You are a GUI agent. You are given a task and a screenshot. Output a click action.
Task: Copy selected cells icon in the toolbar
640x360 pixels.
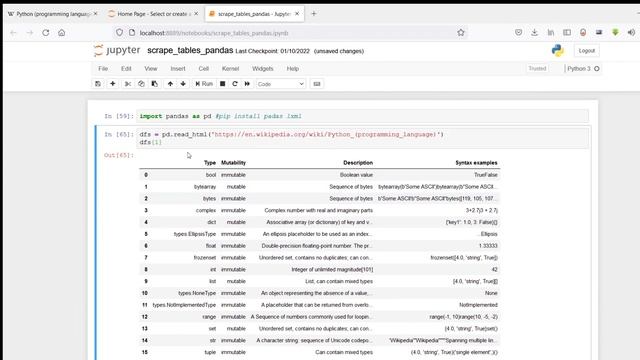pos(141,84)
